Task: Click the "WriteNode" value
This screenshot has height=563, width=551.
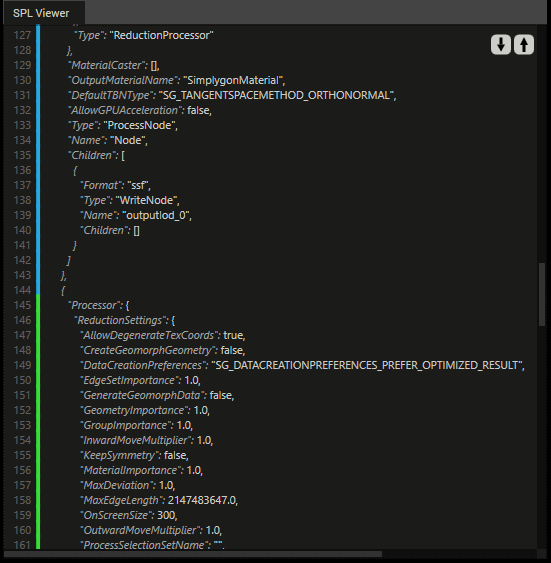Action: (146, 200)
